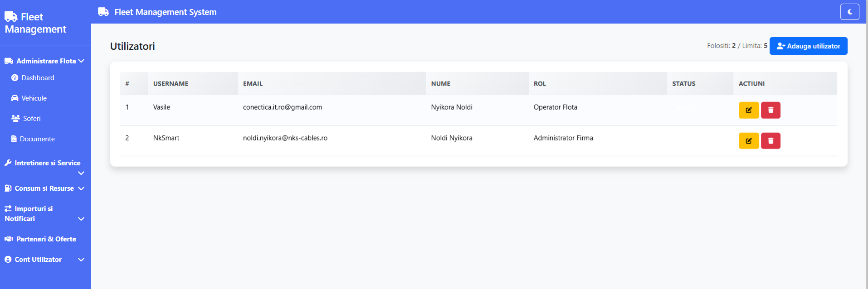Click the Adauga utilizator button

click(x=808, y=46)
